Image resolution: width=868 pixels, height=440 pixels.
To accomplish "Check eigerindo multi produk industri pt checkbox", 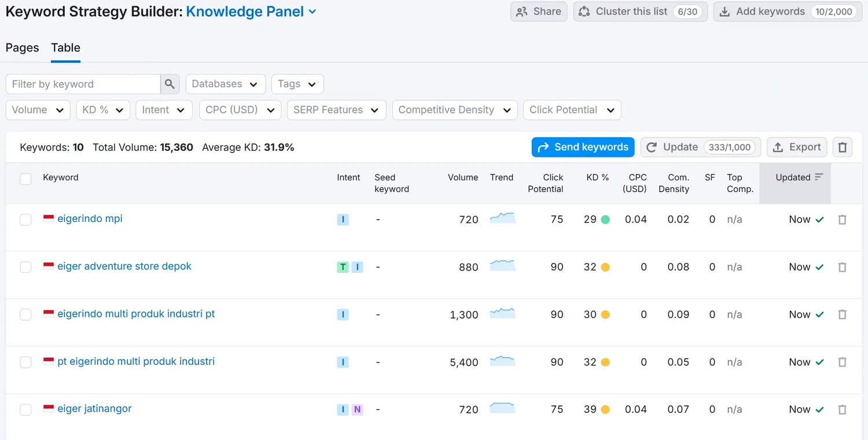I will tap(25, 315).
